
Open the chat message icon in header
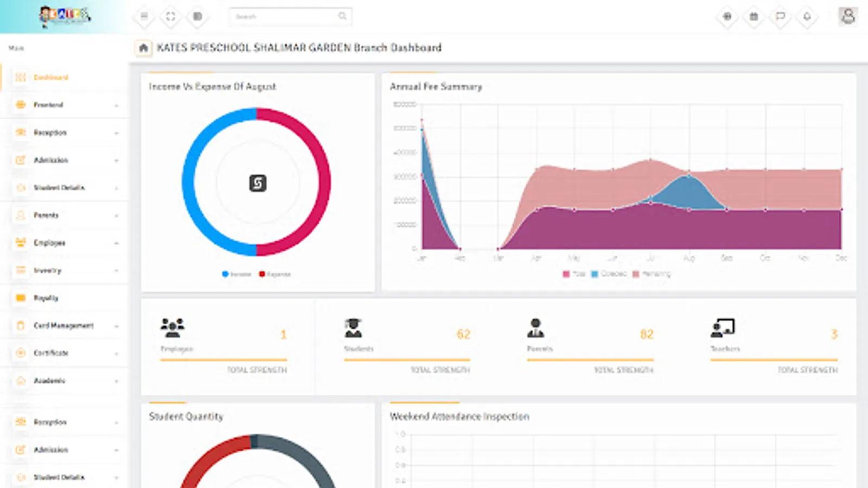click(x=781, y=16)
